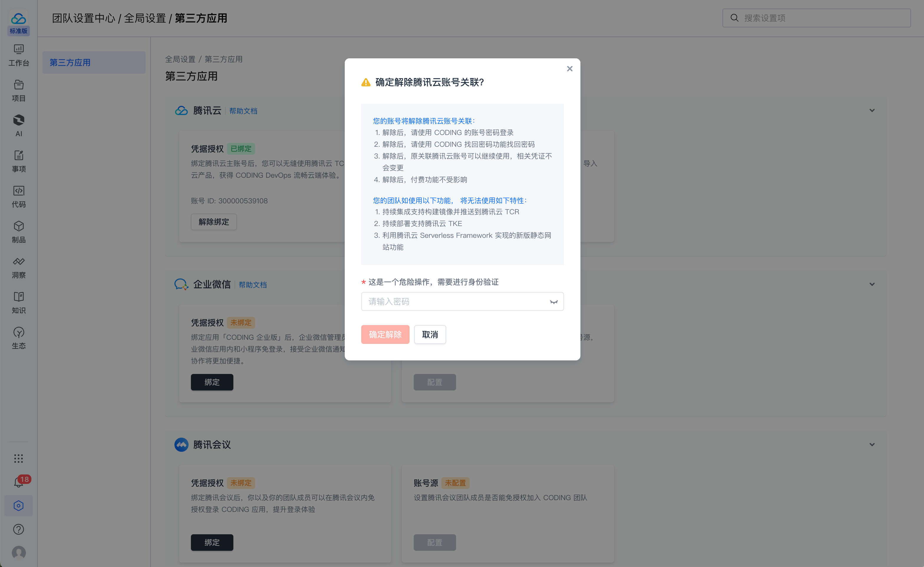
Task: Click 全局设置 in the header breadcrumb
Action: (x=145, y=18)
